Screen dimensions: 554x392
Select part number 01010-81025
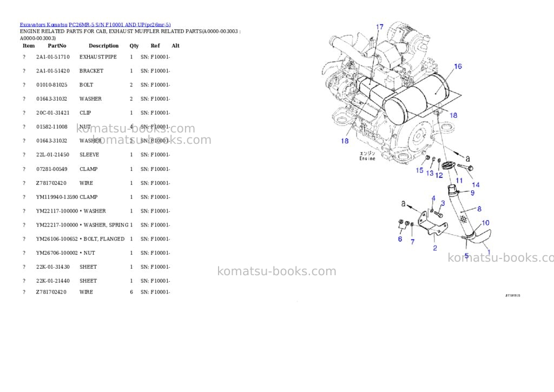click(52, 85)
